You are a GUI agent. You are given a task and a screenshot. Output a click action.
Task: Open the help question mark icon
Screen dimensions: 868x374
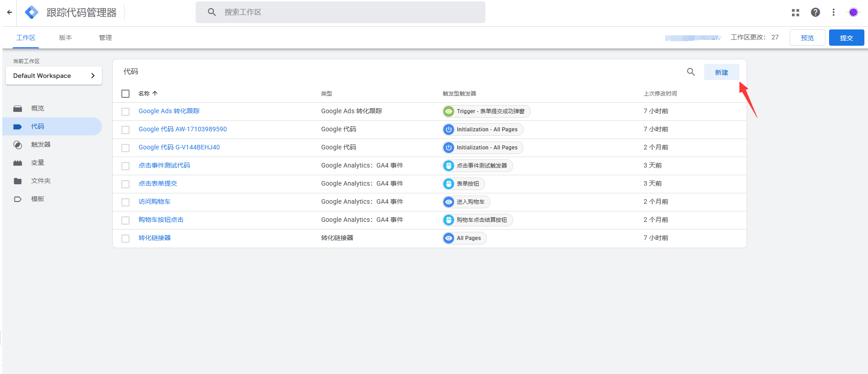pyautogui.click(x=815, y=13)
